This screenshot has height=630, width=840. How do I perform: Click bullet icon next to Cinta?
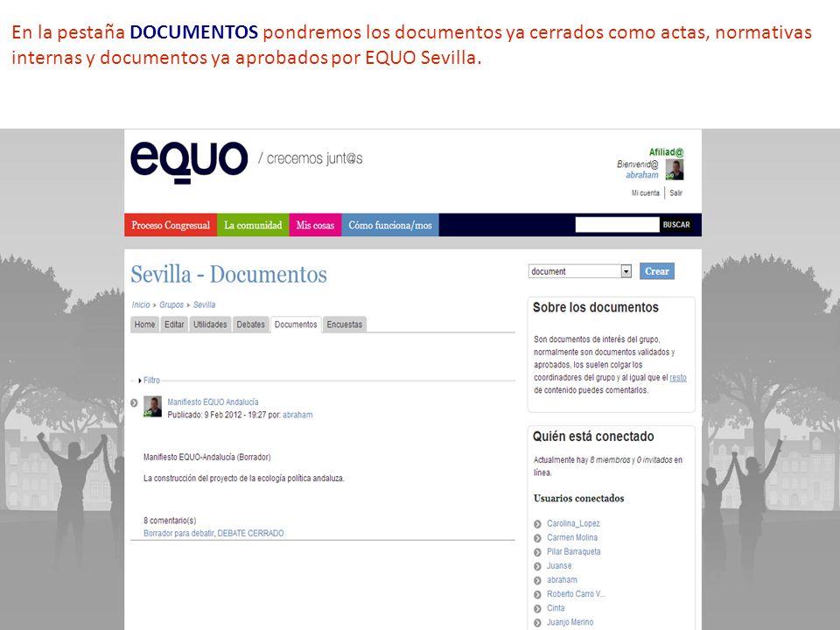click(537, 609)
